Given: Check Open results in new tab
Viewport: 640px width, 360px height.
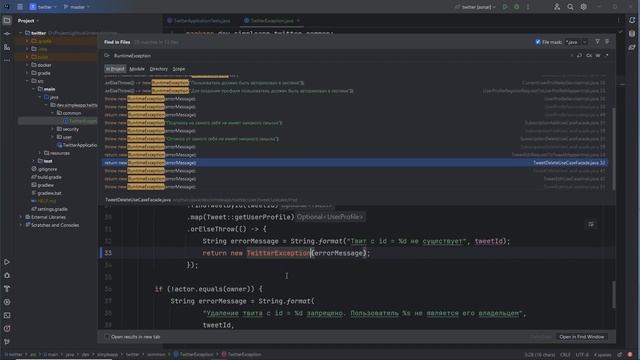Looking at the screenshot, I should [x=107, y=337].
